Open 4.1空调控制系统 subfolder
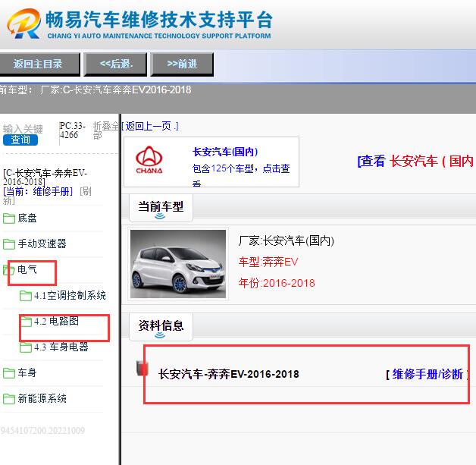 coord(70,295)
